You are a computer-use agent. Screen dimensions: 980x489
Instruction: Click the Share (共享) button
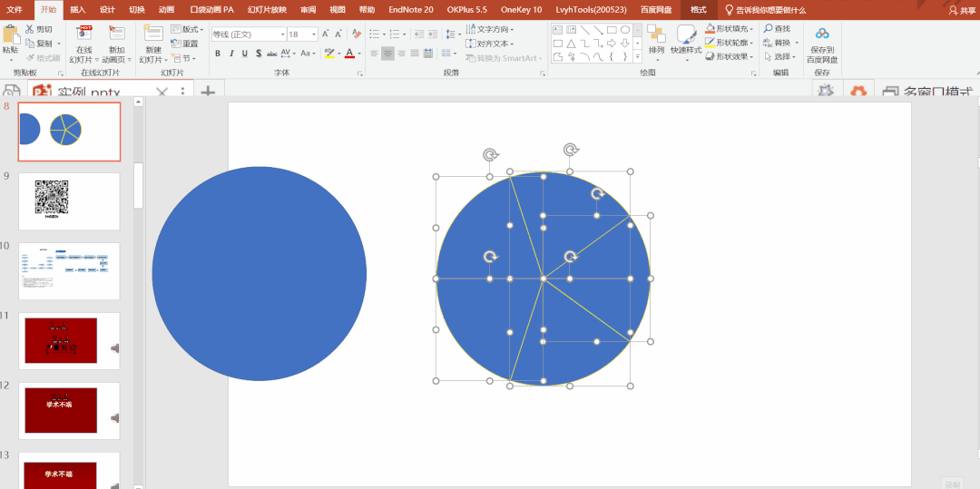(962, 10)
